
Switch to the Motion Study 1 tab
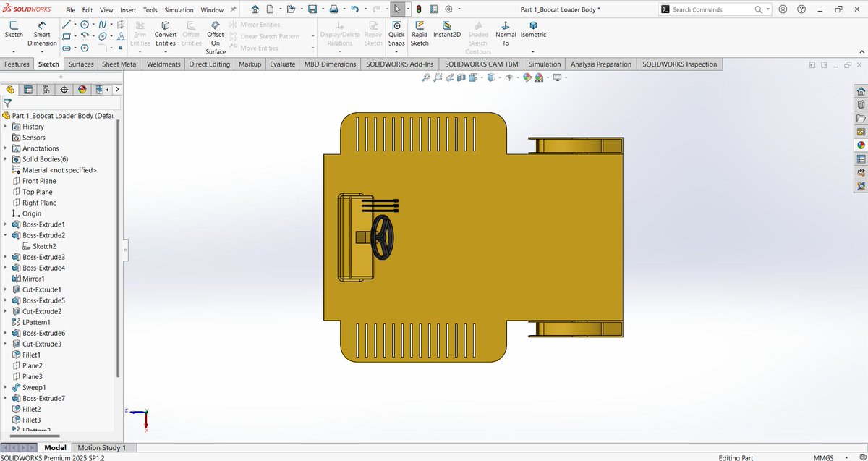[101, 448]
